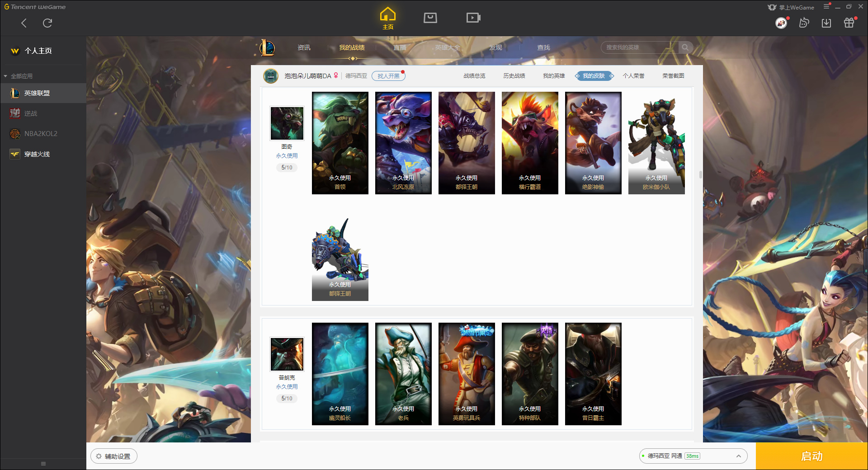Open the download manager icon
This screenshot has height=470, width=868.
826,23
